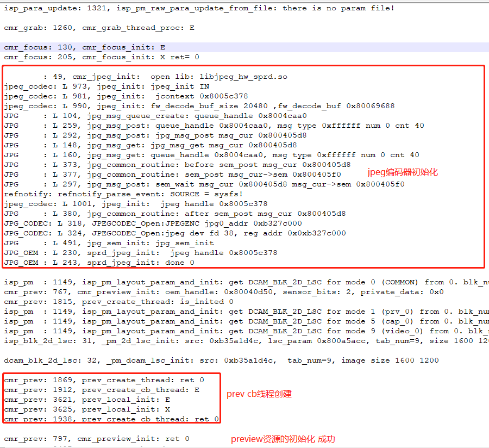Click the isp_para_update no param file line
This screenshot has width=489, height=448.
click(163, 8)
